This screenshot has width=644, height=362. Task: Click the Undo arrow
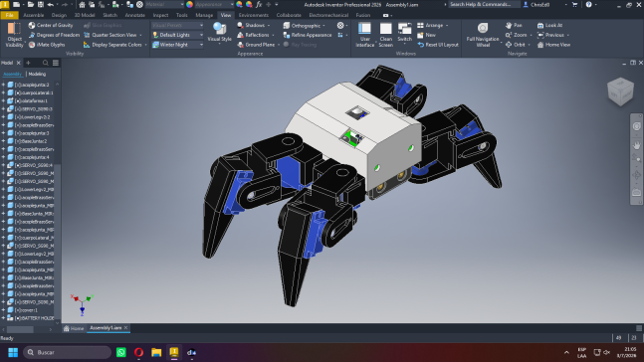tap(50, 5)
